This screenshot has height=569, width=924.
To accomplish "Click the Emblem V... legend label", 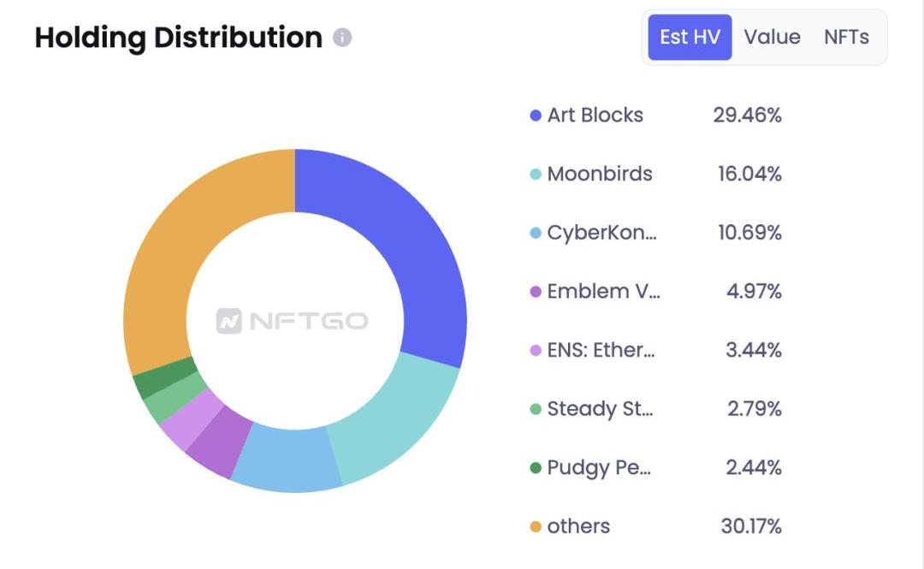I will click(603, 292).
